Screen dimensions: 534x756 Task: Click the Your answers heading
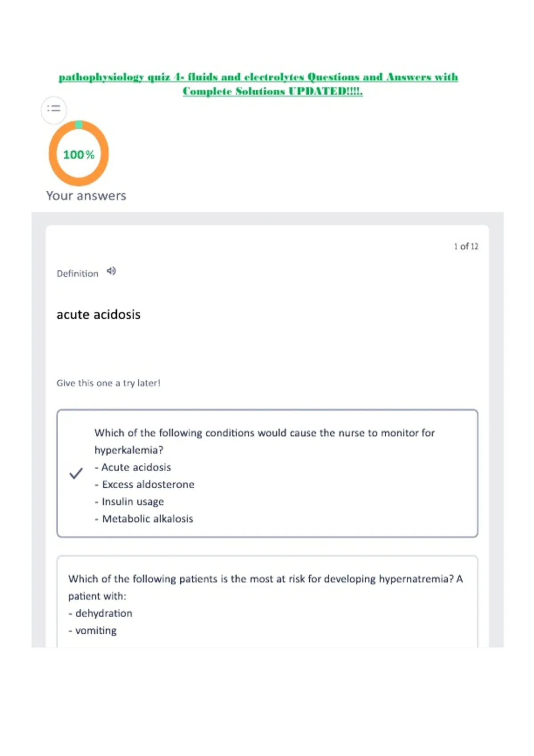point(86,196)
